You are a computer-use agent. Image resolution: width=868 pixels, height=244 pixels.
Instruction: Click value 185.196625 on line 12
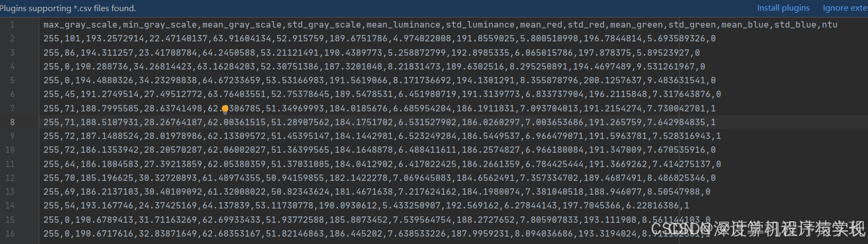(x=107, y=178)
